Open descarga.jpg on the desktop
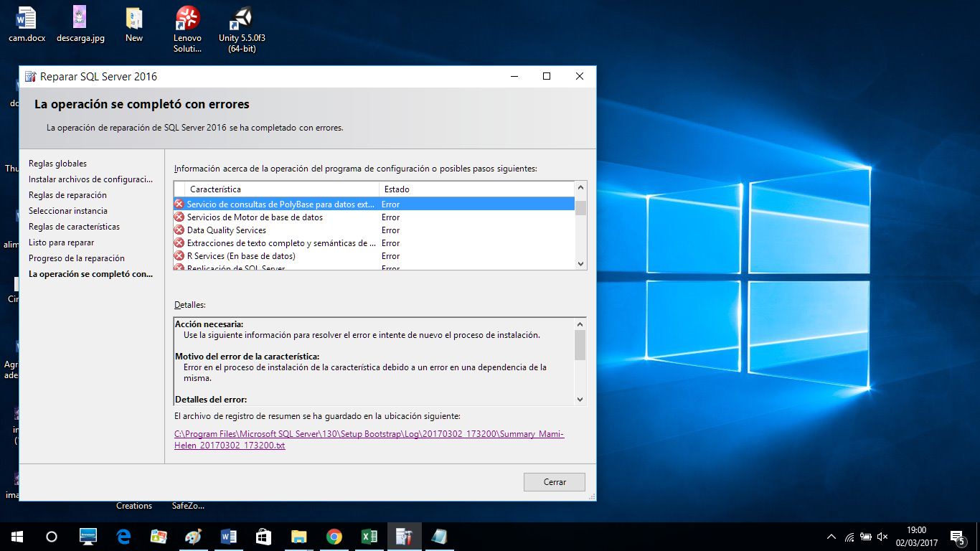 [x=80, y=24]
